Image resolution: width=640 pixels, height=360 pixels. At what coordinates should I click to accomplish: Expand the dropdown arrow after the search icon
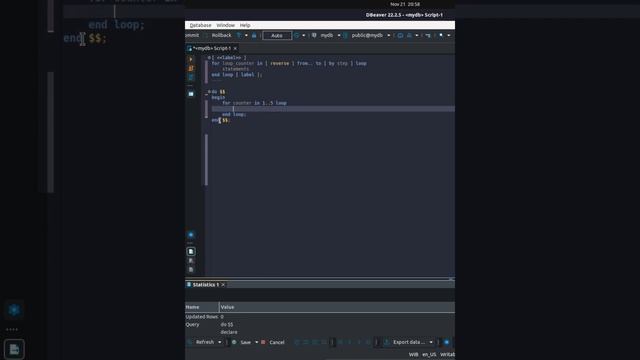(449, 36)
